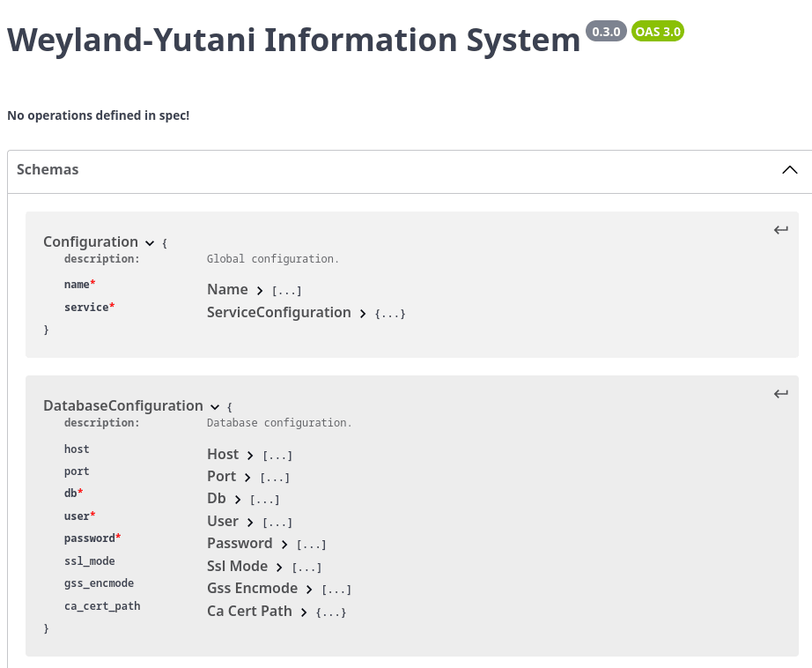Expand the Db property
This screenshot has width=812, height=668.
pos(238,499)
